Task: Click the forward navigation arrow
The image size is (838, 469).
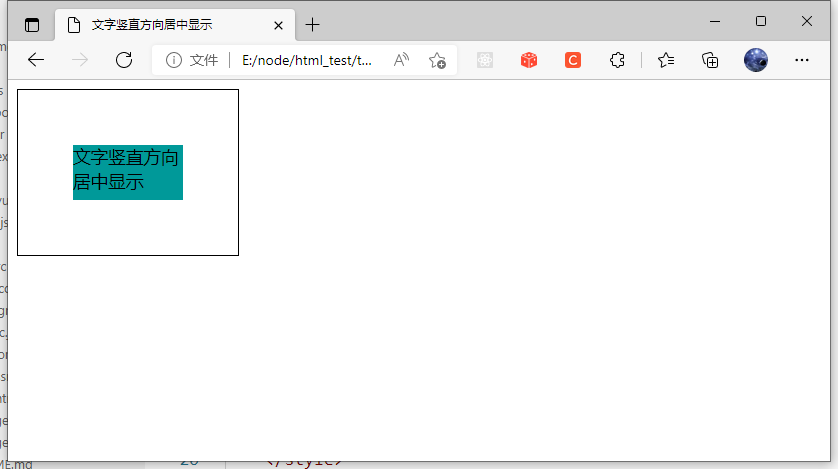Action: (80, 60)
